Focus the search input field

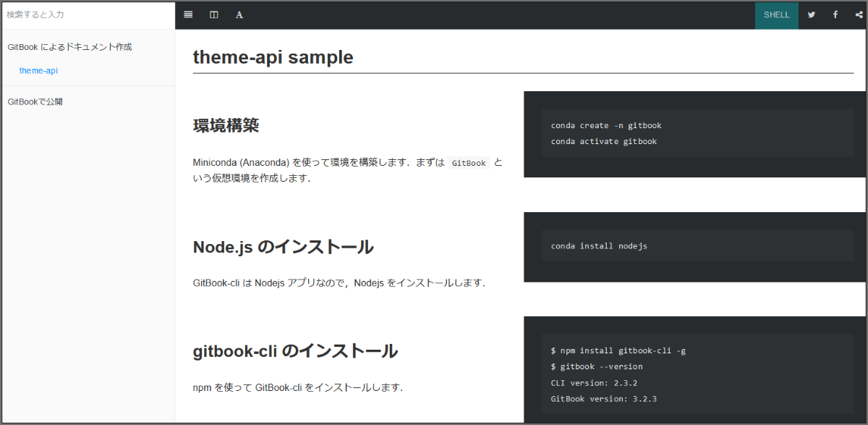(x=88, y=14)
